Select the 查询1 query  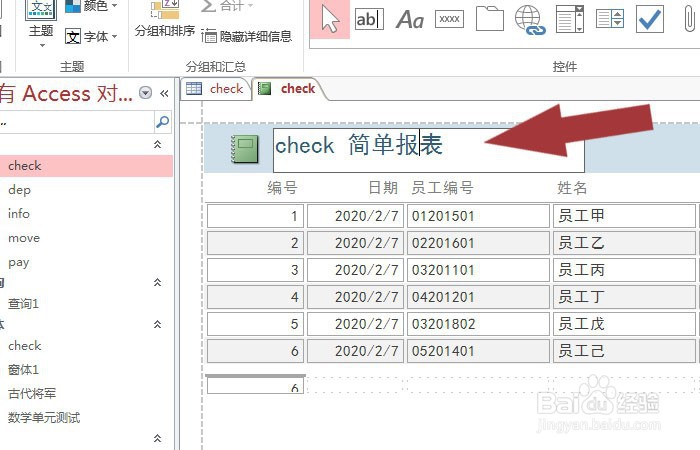(x=86, y=304)
